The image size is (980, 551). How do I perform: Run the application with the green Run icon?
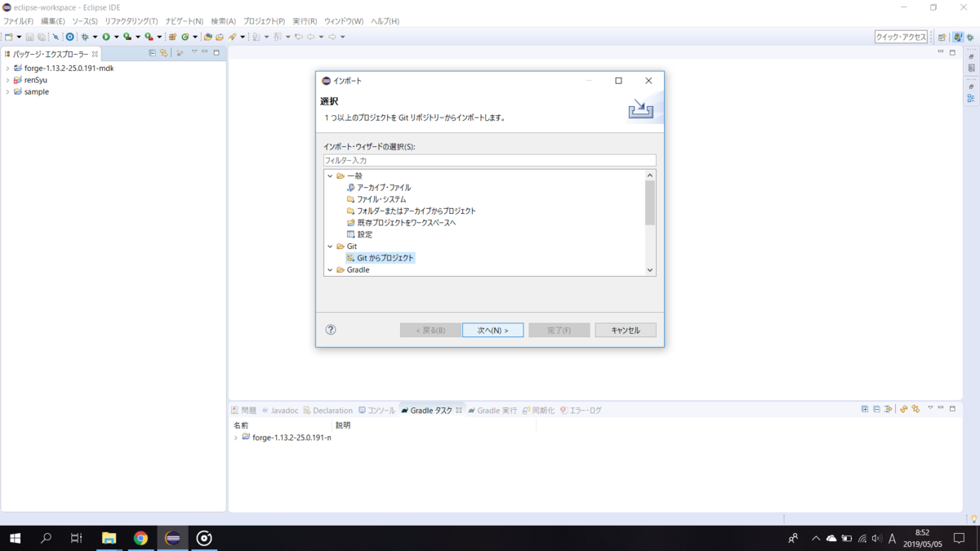click(x=106, y=37)
